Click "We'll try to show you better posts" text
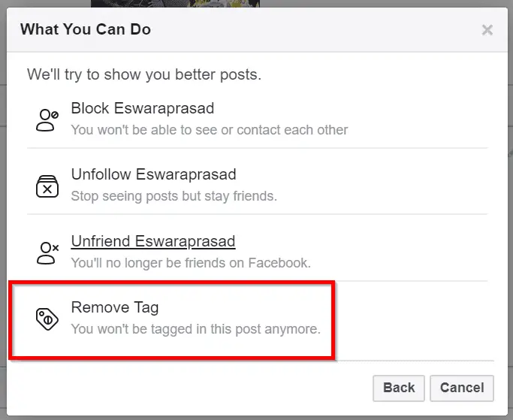Image resolution: width=513 pixels, height=420 pixels. coord(144,74)
